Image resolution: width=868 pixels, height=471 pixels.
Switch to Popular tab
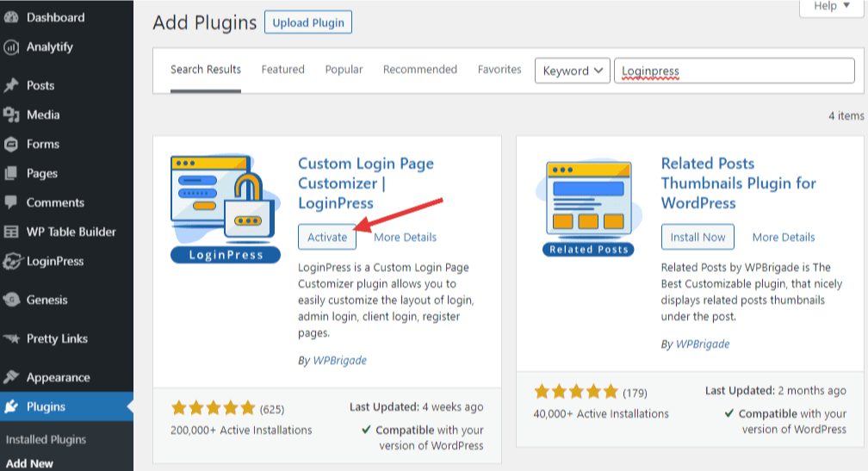tap(344, 69)
